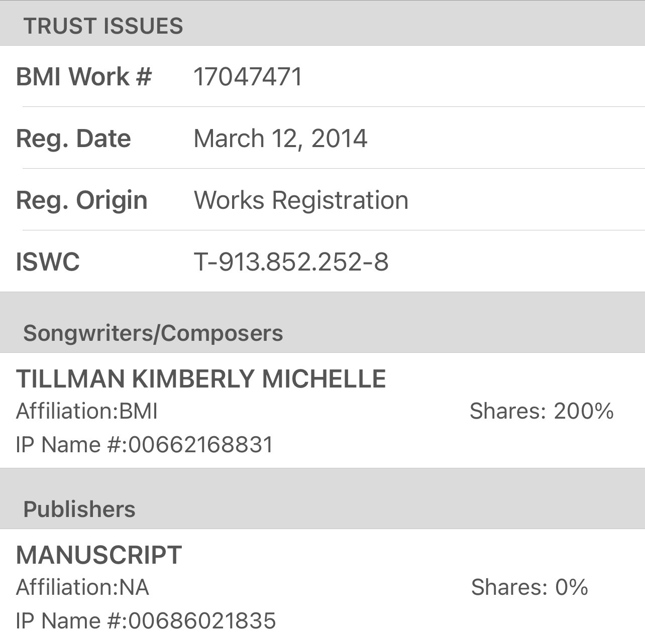
Task: Select the work number 17047471
Action: click(x=248, y=77)
